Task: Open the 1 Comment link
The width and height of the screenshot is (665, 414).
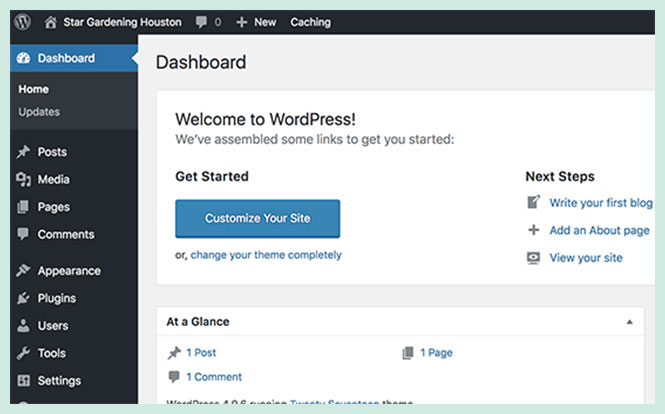Action: [x=214, y=377]
